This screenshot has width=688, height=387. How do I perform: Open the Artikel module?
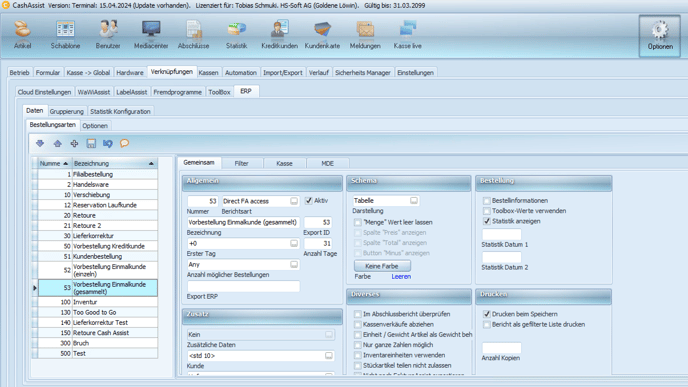pos(22,34)
